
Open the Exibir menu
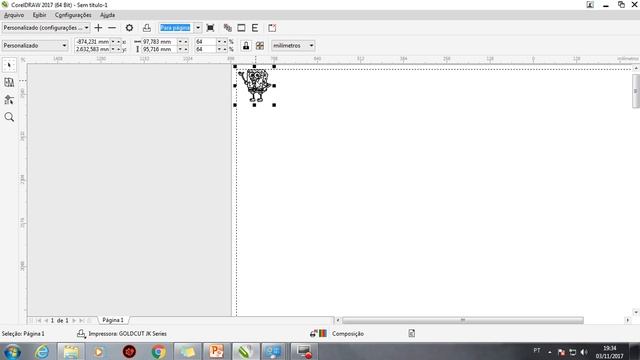click(39, 15)
